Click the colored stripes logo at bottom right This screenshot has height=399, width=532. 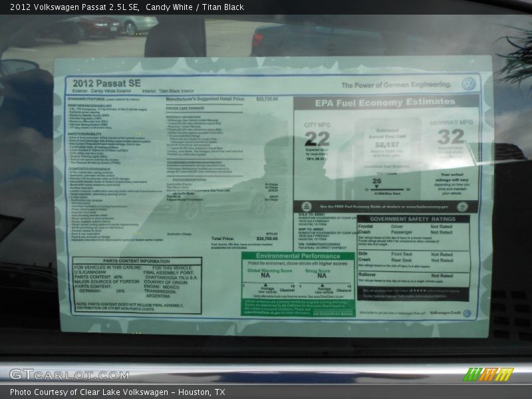[x=488, y=374]
